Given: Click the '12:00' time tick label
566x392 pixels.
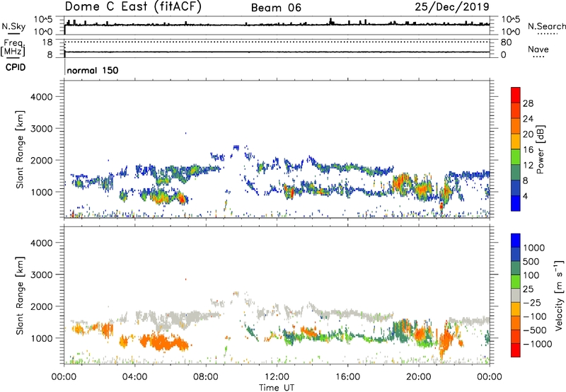Looking at the screenshot, I should coord(277,377).
